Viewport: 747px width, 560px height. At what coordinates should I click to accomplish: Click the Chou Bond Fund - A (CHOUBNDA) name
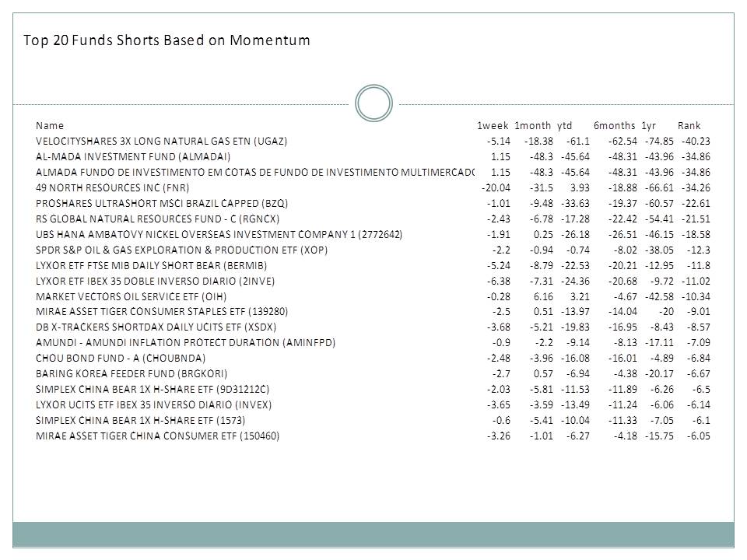pyautogui.click(x=121, y=358)
